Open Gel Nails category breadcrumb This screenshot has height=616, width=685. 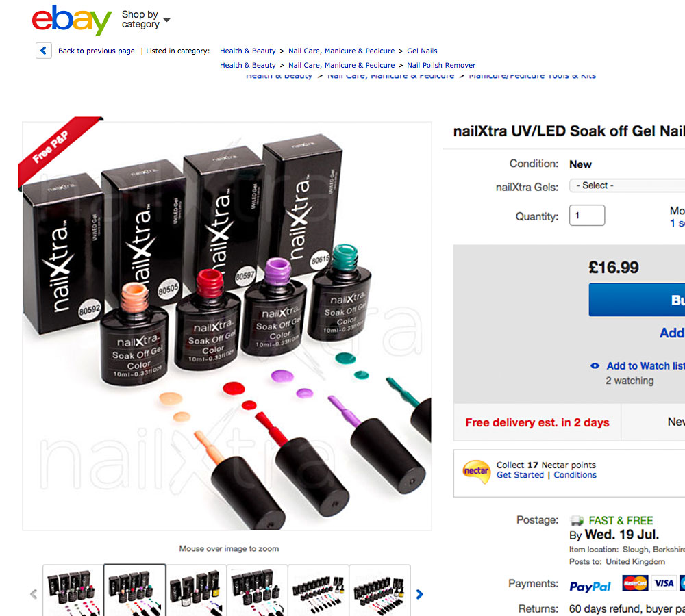[422, 51]
